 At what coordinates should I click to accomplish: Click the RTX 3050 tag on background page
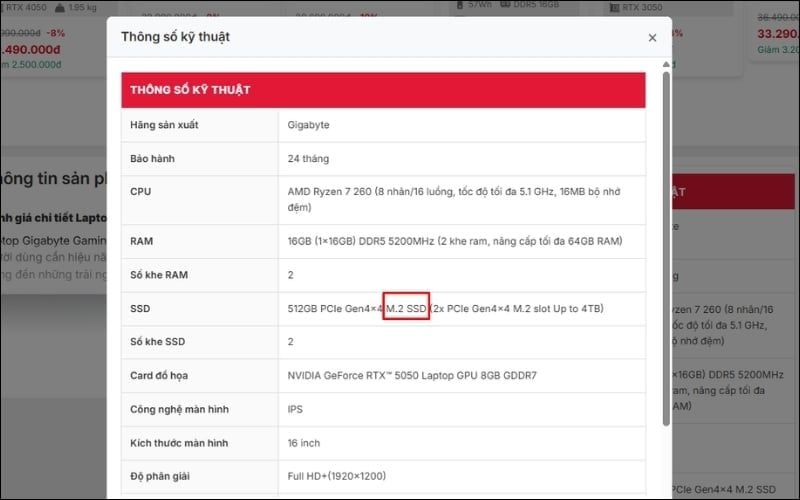tap(637, 7)
